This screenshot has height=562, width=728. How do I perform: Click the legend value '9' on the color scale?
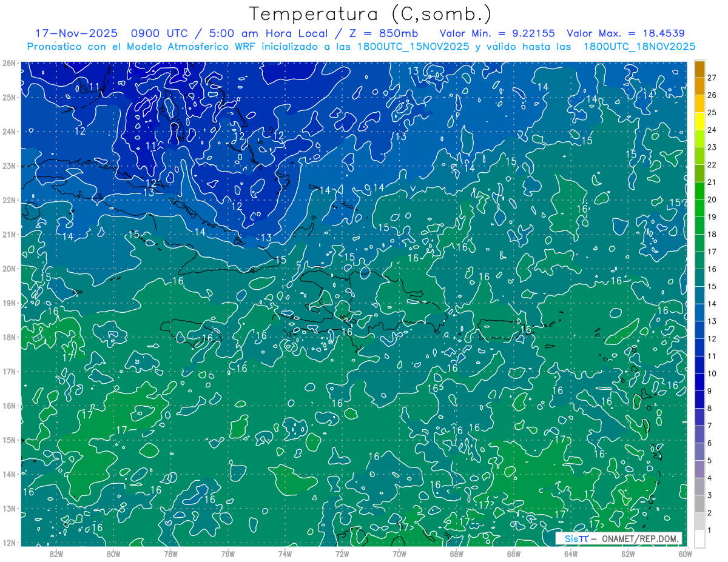710,391
